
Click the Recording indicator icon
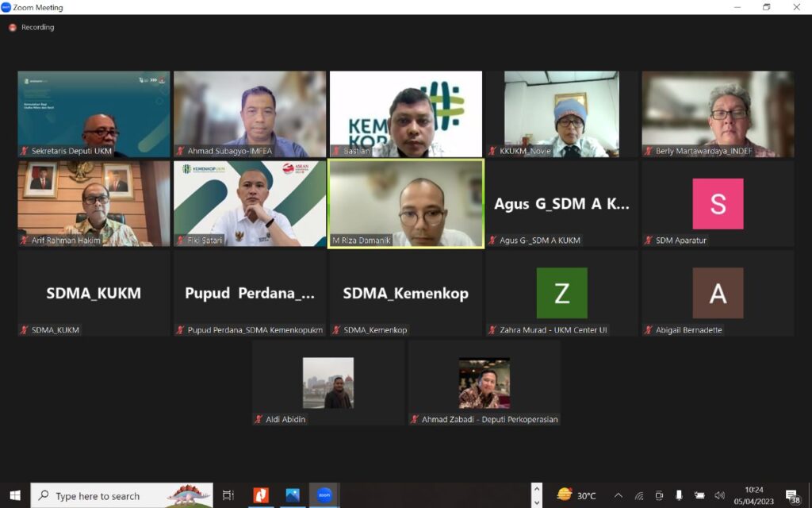13,28
